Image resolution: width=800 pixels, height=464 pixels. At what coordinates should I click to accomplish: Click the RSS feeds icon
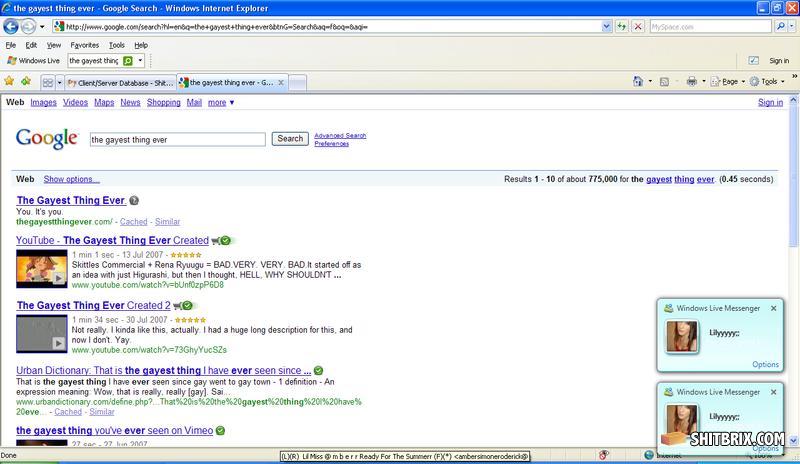[x=664, y=82]
